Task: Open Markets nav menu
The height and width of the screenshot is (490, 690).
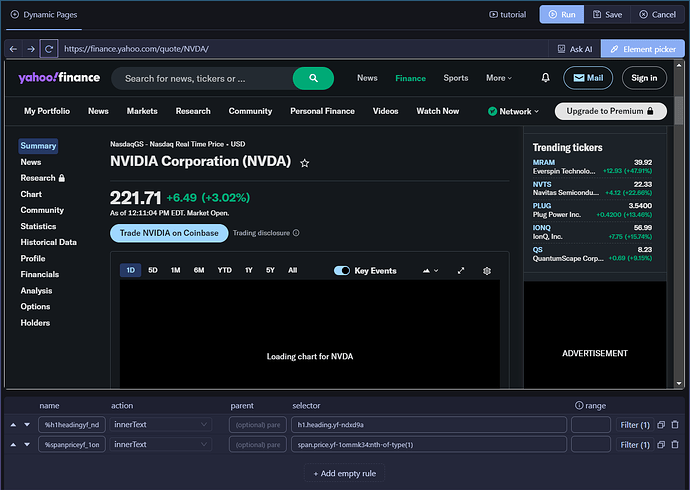Action: 142,111
